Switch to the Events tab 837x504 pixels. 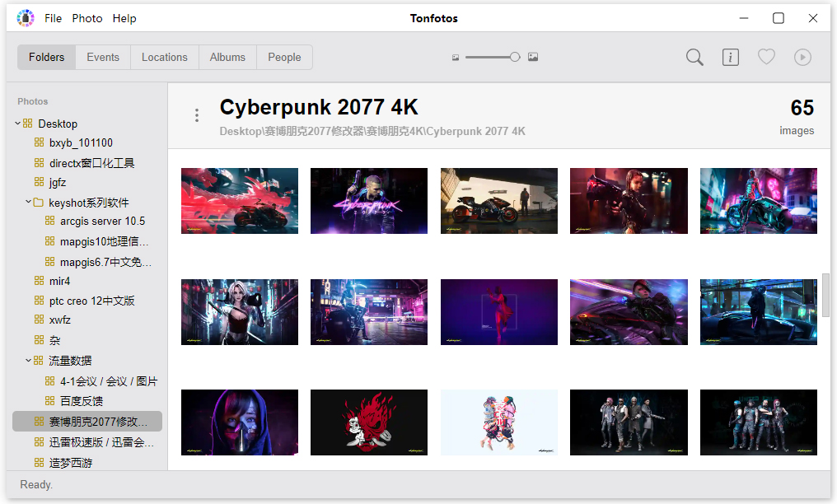click(x=103, y=57)
